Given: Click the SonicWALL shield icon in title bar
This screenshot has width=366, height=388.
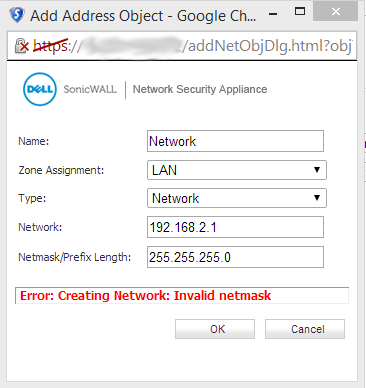Looking at the screenshot, I should pos(17,15).
